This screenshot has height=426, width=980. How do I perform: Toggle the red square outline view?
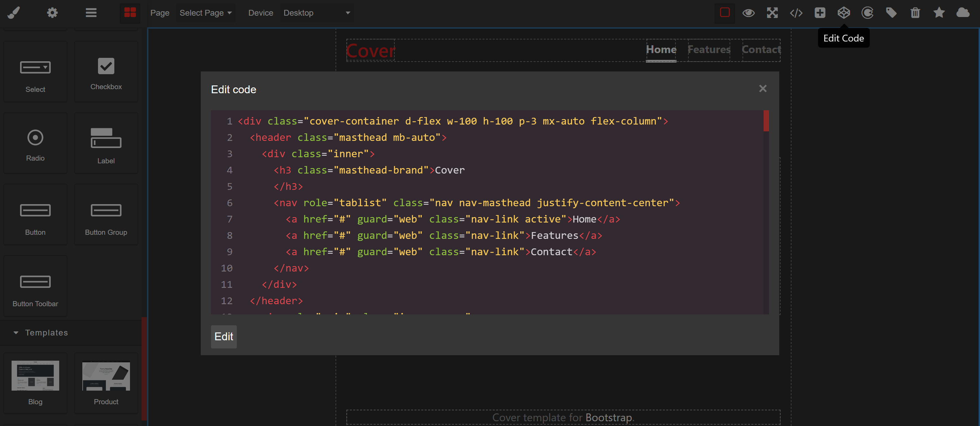(725, 13)
